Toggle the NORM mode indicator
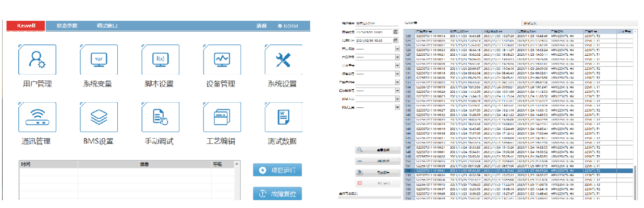The width and height of the screenshot is (644, 208). (288, 26)
